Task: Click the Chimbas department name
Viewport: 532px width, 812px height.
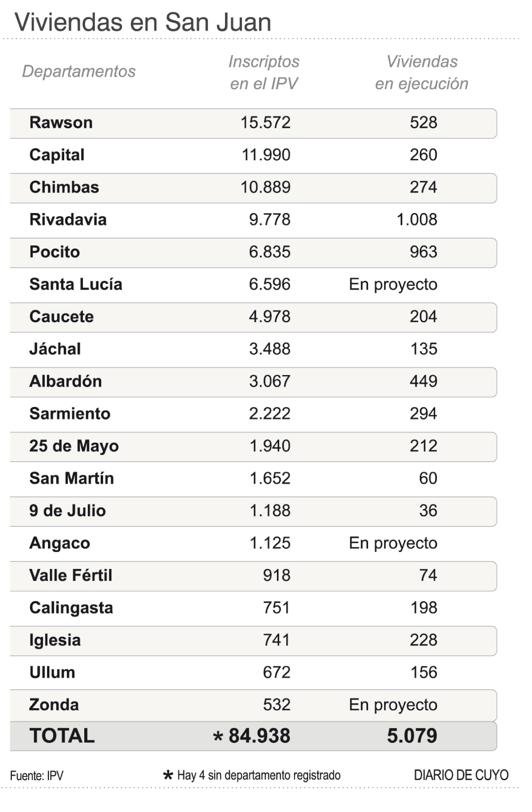Action: 64,187
